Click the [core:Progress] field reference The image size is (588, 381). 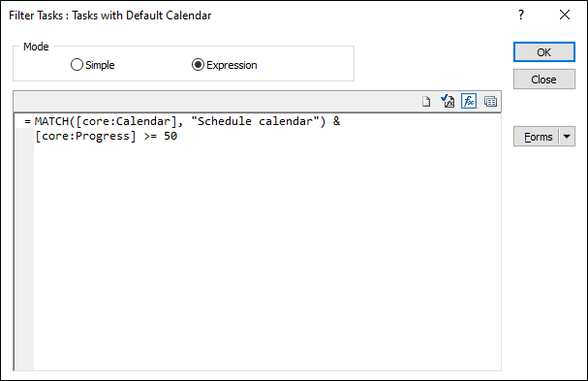(x=85, y=136)
